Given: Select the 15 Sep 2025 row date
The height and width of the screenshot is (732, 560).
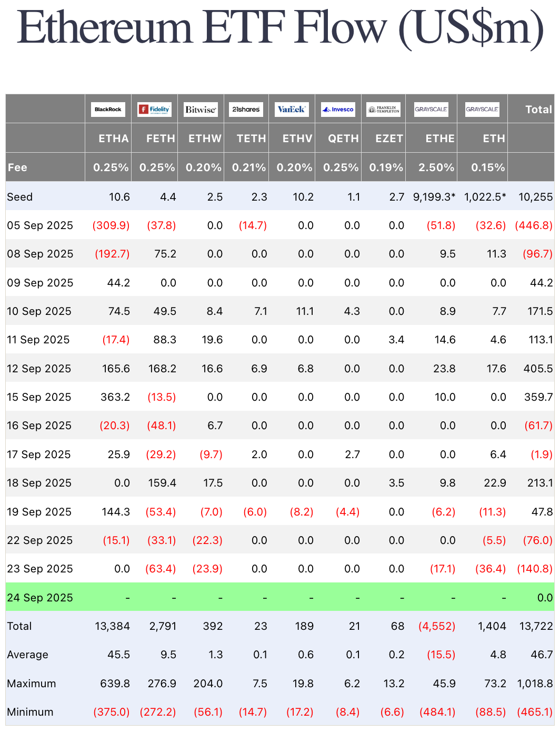Looking at the screenshot, I should 39,397.
